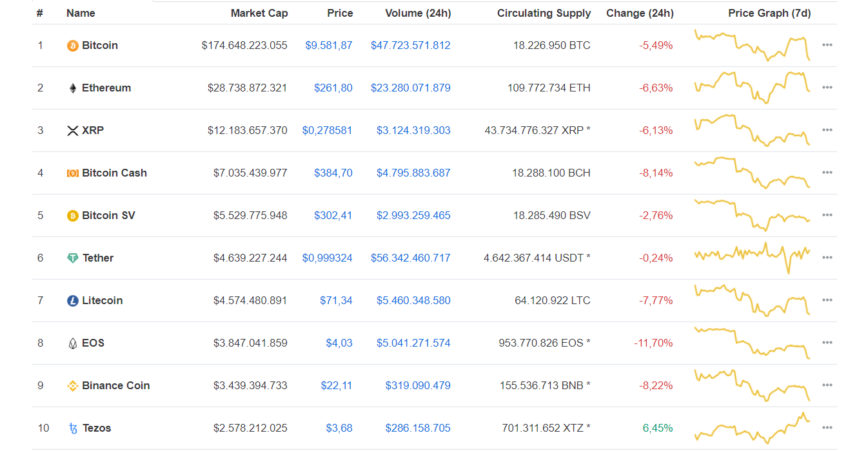Click the Ethereum diamond logo icon
Screen dimensions: 868x451
73,88
